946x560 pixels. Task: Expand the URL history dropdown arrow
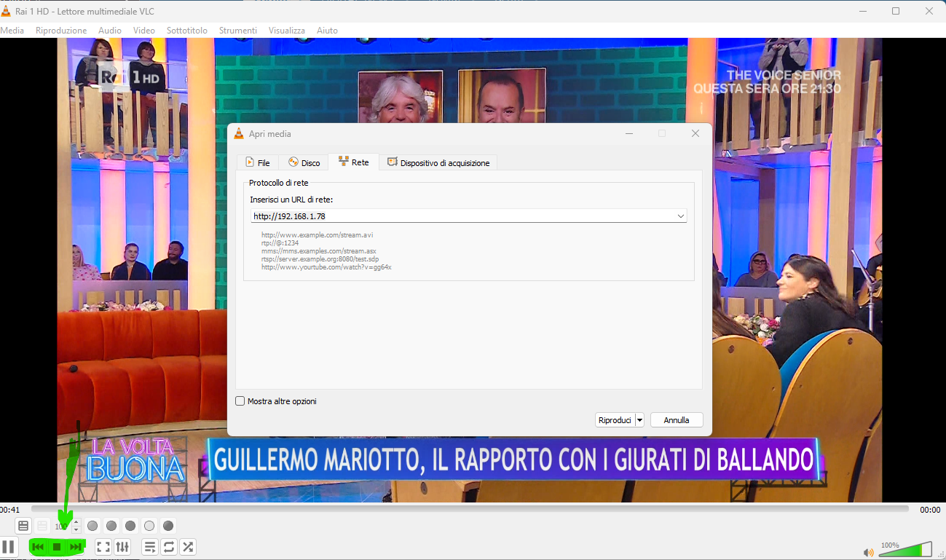tap(680, 216)
